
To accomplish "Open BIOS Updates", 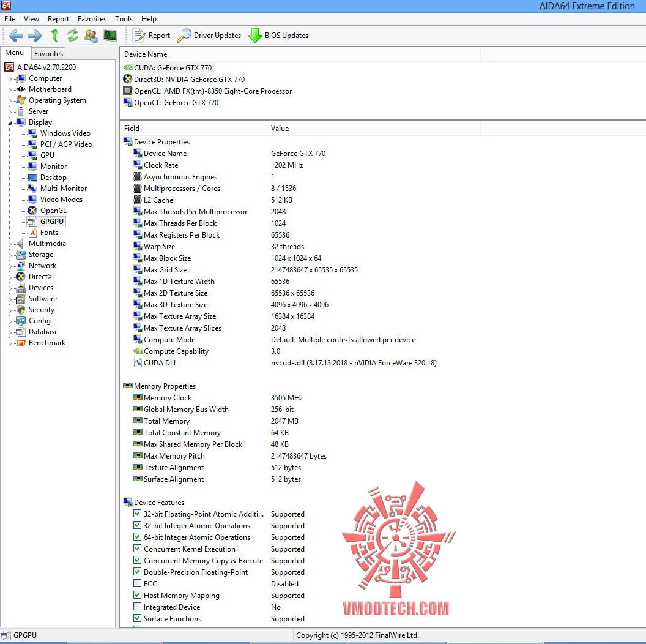I will point(278,36).
